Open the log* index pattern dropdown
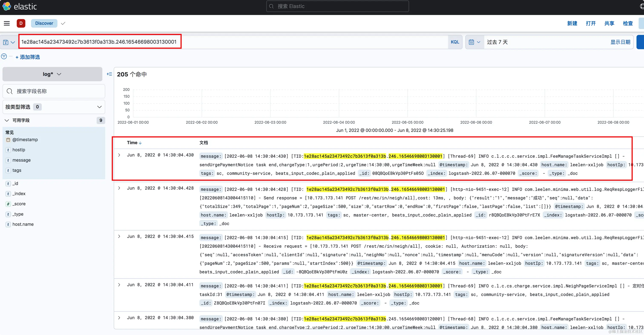644x335 pixels. [x=52, y=74]
